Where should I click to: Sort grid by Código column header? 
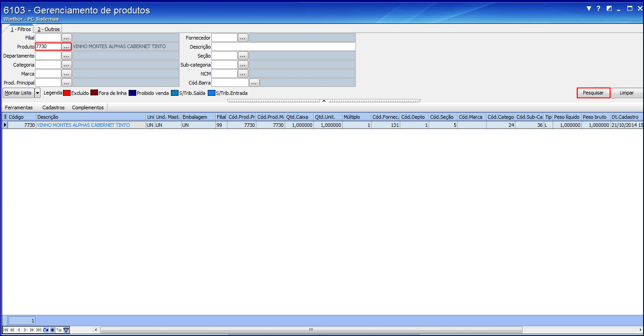coord(22,117)
